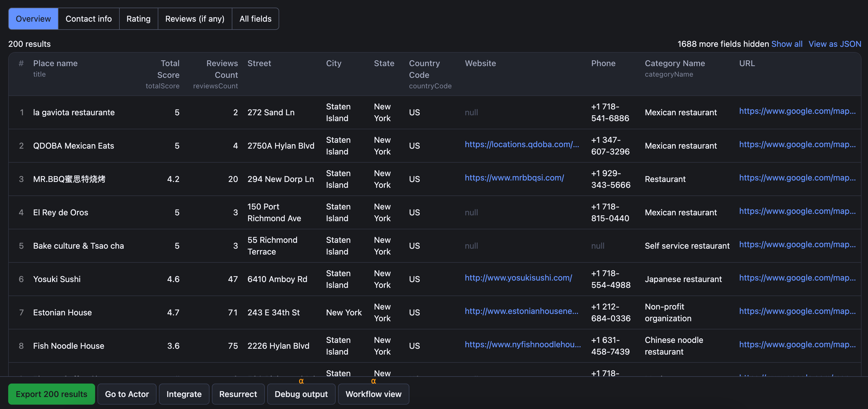Click the '272 Sand Ln' street cell
This screenshot has height=409, width=868.
(271, 113)
